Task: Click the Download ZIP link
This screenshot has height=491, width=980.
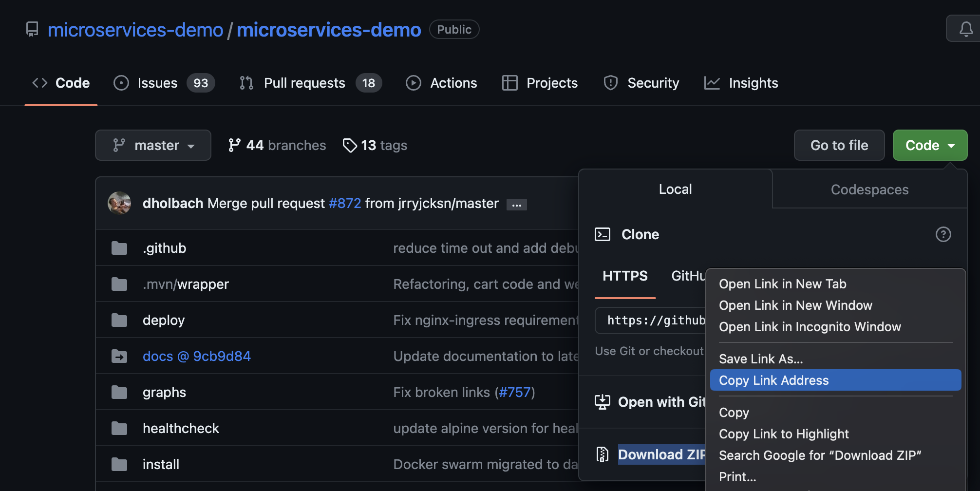Action: [x=661, y=454]
